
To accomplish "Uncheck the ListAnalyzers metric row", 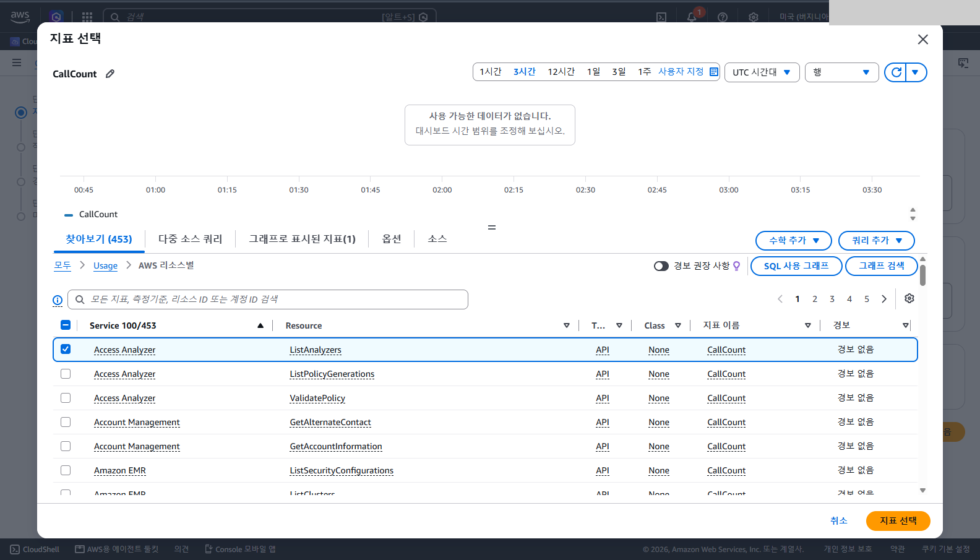I will [x=66, y=349].
